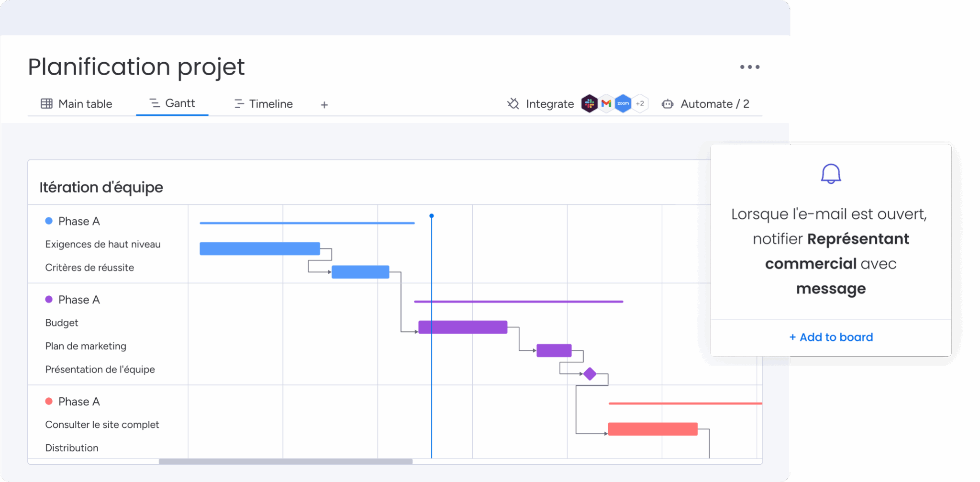Click the Gantt view icon
Screen dimensions: 980x482
coord(155,103)
